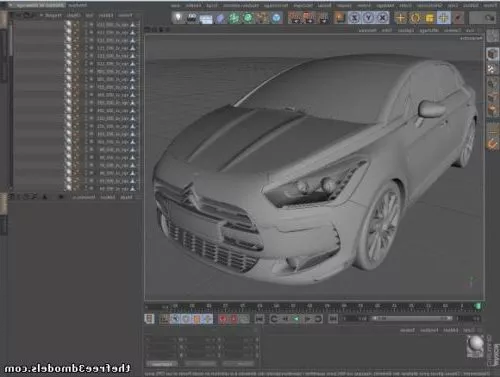Add a Cube primitive object

[x=276, y=18]
